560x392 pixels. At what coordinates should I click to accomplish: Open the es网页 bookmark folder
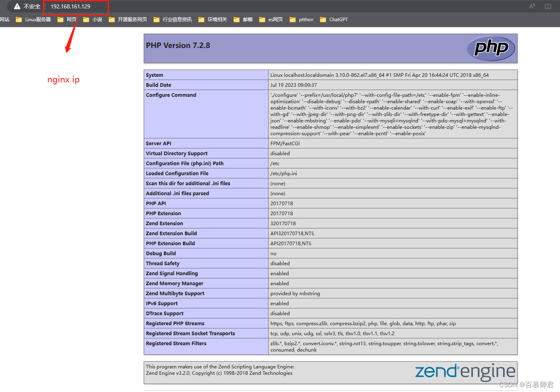pos(271,20)
